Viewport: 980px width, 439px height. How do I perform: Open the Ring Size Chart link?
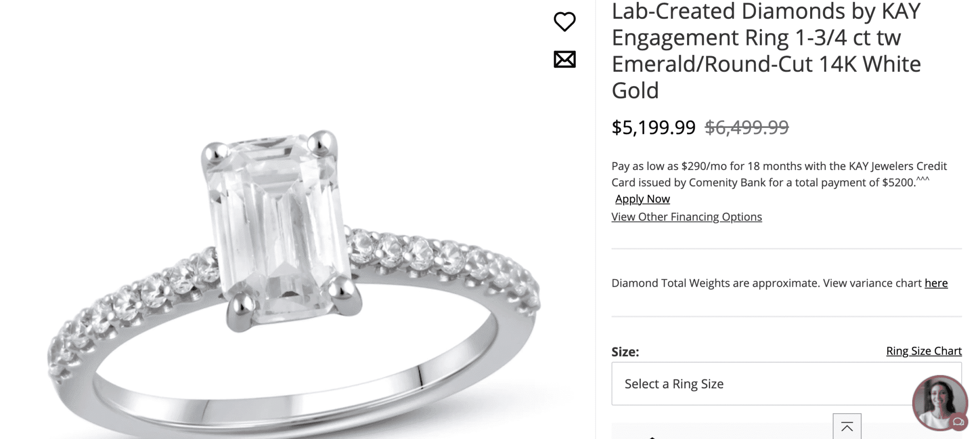tap(924, 351)
